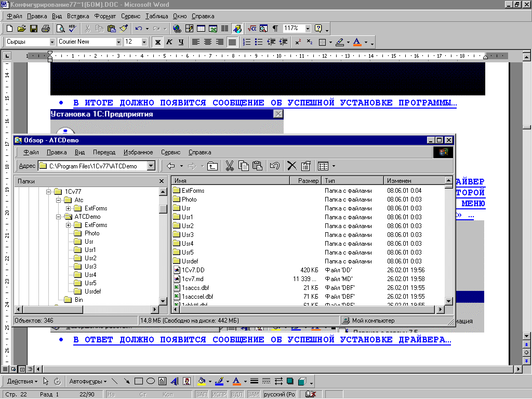Select the Usrdef folder in file list
Image resolution: width=532 pixels, height=399 pixels.
(x=190, y=261)
